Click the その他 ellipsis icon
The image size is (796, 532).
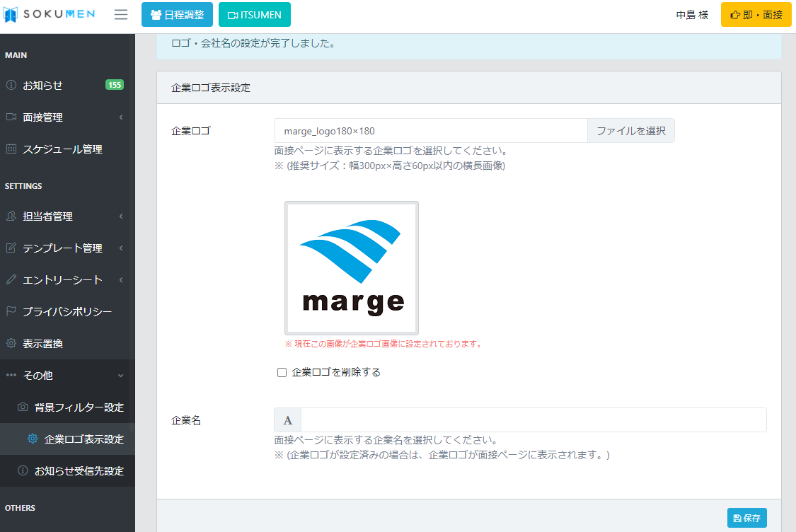(11, 375)
